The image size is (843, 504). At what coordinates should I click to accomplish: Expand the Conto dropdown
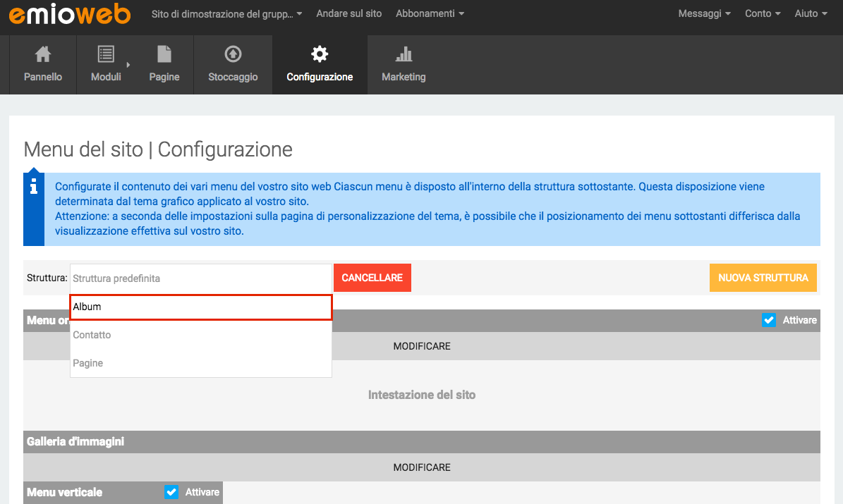(x=763, y=13)
